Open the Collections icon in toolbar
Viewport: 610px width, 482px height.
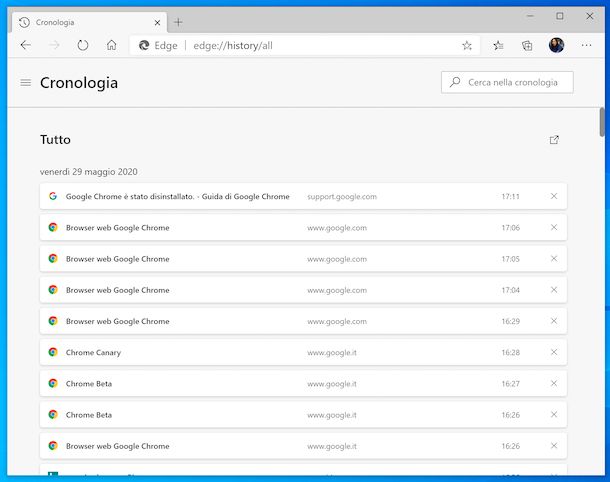(527, 46)
